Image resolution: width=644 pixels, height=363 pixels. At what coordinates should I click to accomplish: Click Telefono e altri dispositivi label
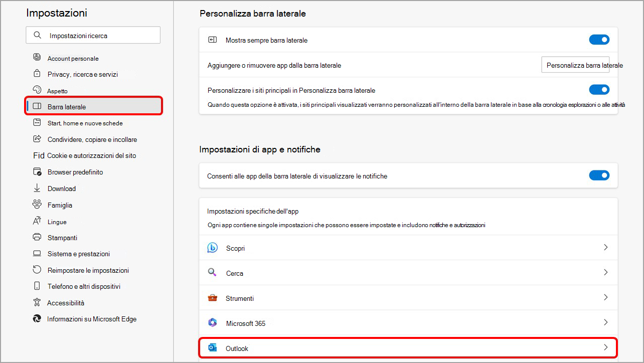click(x=84, y=286)
